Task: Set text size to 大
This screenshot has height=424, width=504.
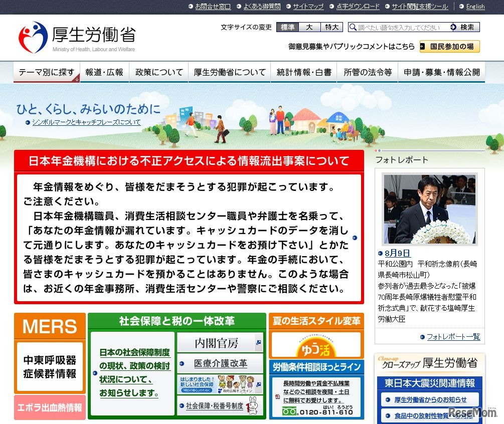Action: point(309,27)
